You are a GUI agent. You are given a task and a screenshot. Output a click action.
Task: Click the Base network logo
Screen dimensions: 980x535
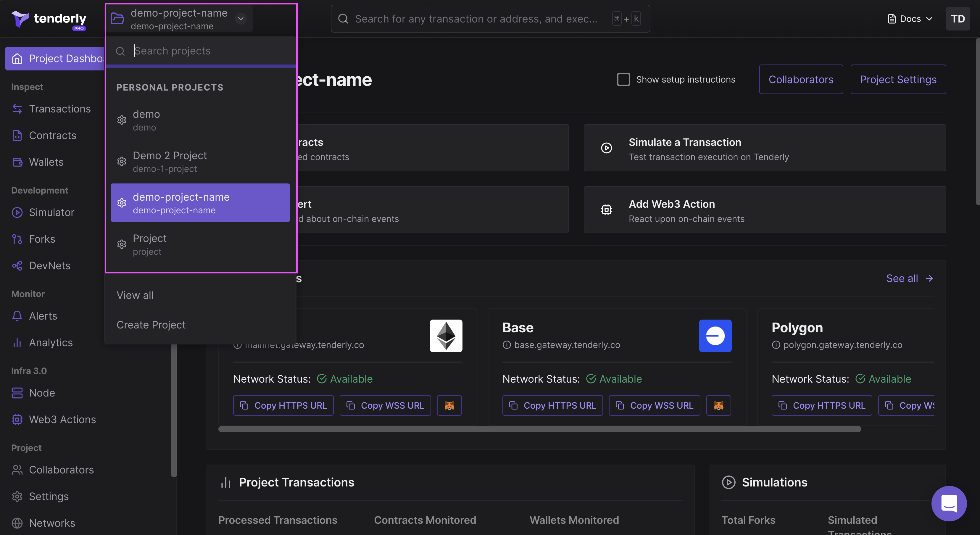[x=715, y=336]
